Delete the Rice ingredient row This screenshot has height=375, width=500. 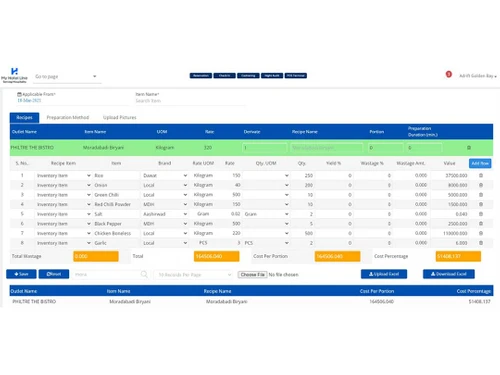[x=481, y=175]
